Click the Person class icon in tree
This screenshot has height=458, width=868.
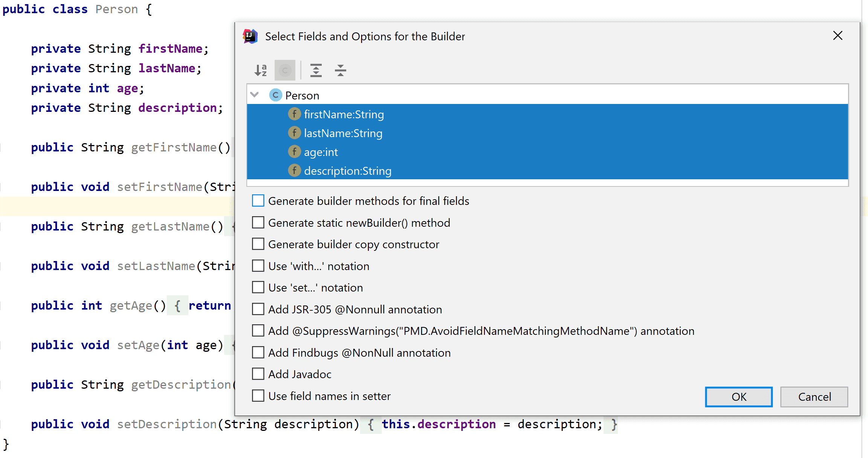click(x=275, y=95)
